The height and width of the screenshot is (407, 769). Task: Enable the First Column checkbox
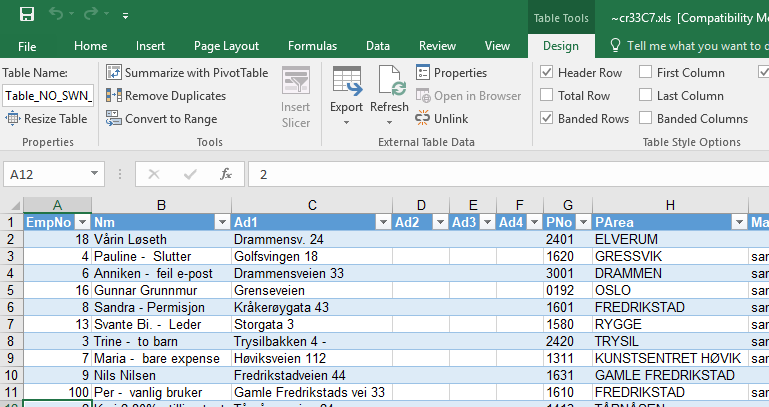pyautogui.click(x=646, y=73)
